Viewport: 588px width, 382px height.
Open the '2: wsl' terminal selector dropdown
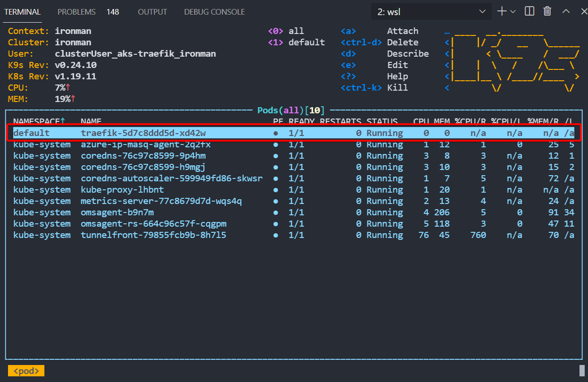click(x=431, y=12)
